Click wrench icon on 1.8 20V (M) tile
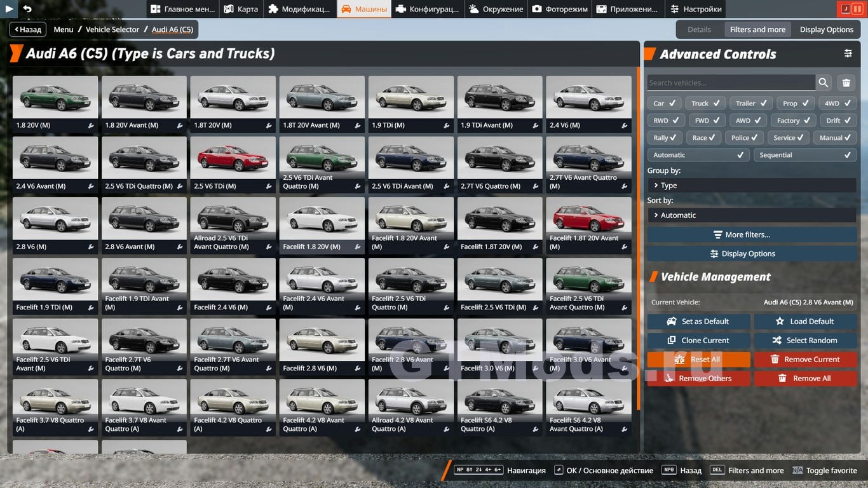This screenshot has height=488, width=868. click(91, 126)
